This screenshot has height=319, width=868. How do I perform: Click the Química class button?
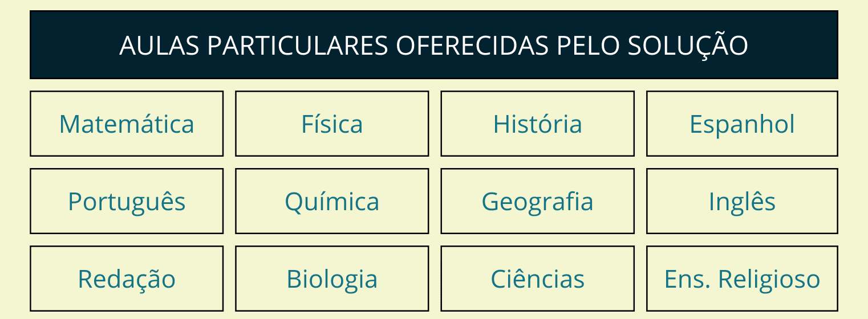coord(332,201)
